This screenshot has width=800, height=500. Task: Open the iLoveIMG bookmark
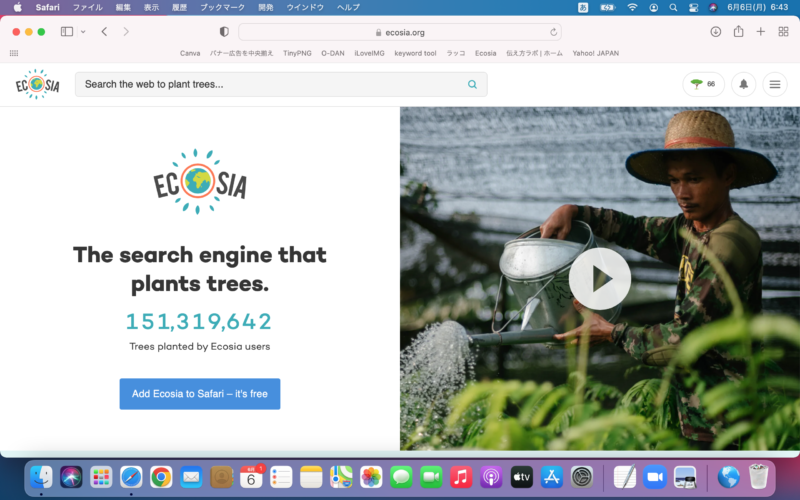click(369, 53)
